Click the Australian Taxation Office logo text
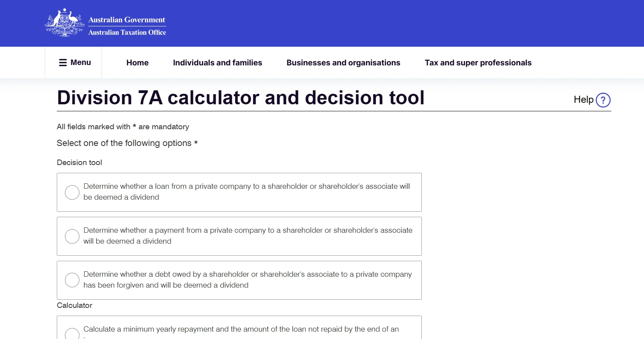Viewport: 644px width, 339px height. pos(127,32)
